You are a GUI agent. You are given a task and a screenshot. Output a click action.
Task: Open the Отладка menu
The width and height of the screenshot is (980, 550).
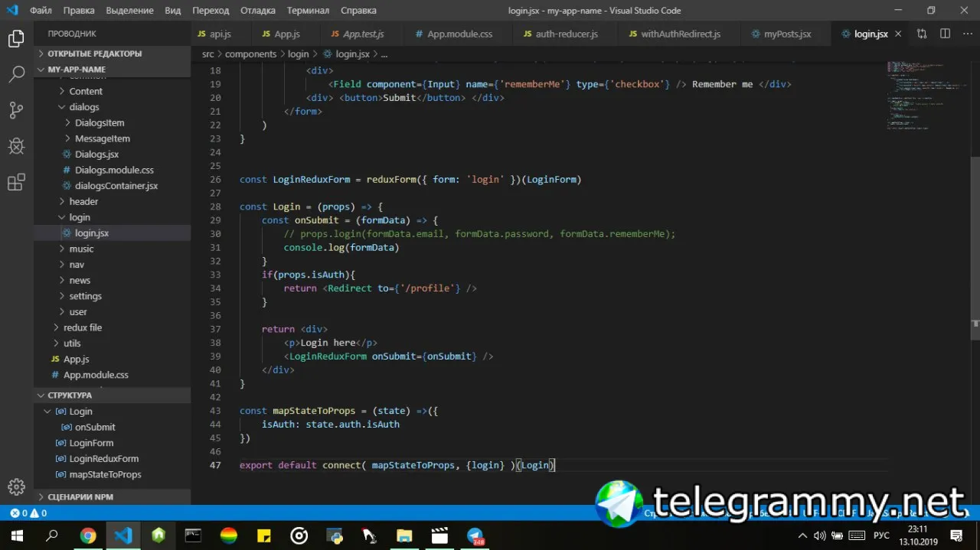pos(258,11)
